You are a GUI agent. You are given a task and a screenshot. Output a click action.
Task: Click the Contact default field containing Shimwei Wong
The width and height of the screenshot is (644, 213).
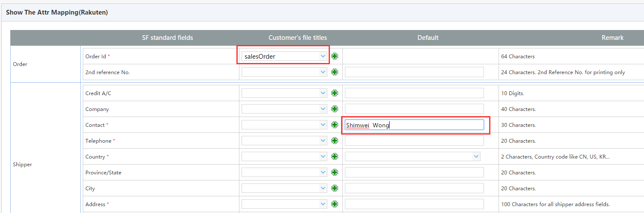(414, 125)
